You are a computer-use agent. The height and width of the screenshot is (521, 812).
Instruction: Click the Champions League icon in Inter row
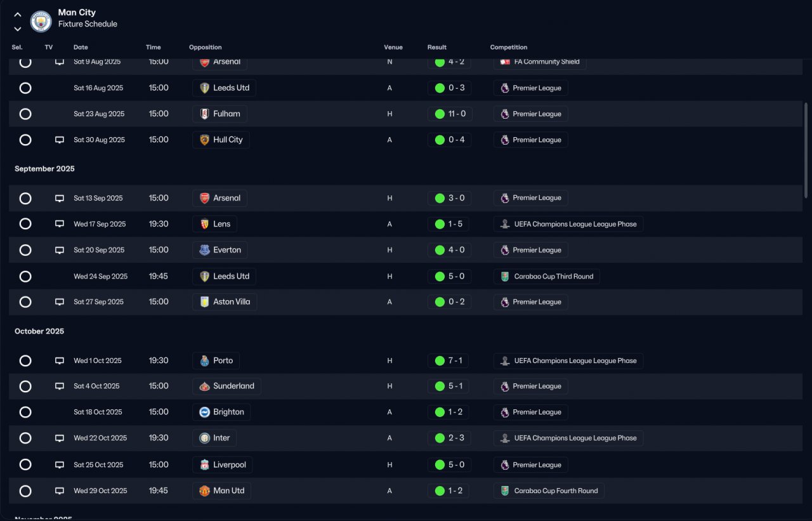[x=505, y=438]
